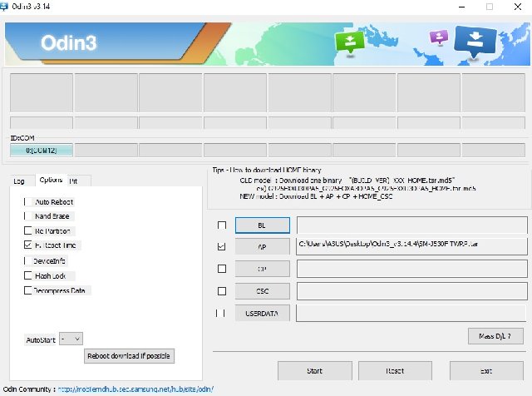Viewport: 532px width, 396px height.
Task: Click the CP file browse button
Action: pyautogui.click(x=263, y=269)
